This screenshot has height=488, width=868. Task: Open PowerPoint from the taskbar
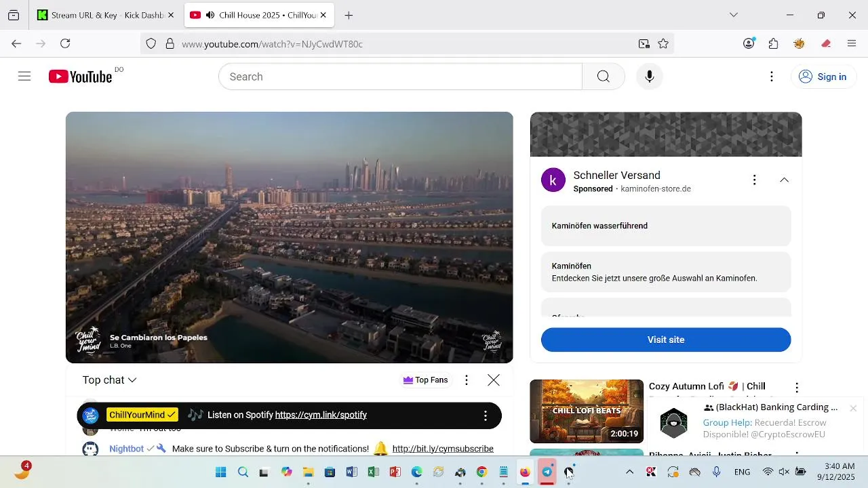[x=395, y=472]
